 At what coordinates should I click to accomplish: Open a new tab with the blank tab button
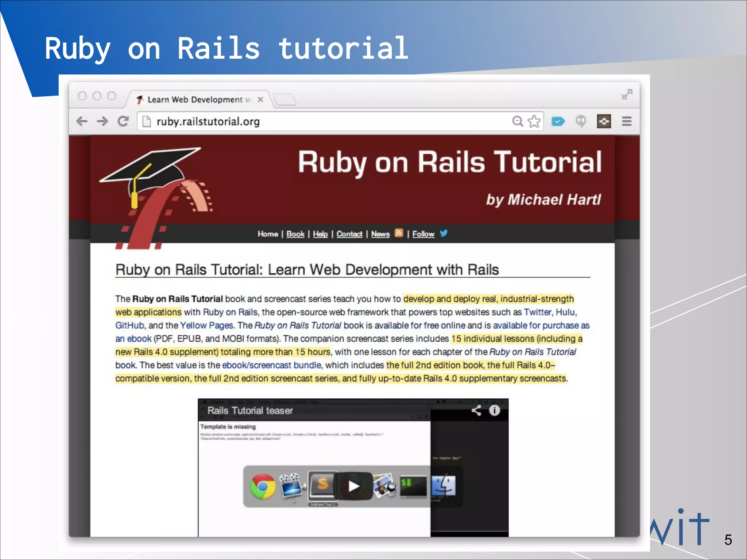pos(285,100)
